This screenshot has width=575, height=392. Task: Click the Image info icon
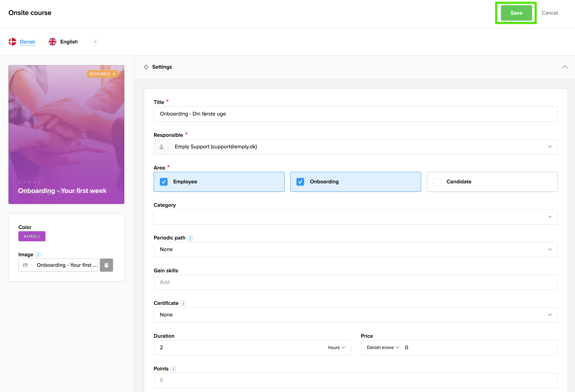point(38,255)
